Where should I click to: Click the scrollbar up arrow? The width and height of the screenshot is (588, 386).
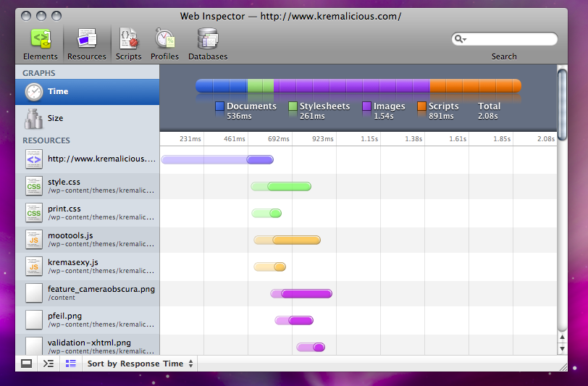click(x=562, y=337)
